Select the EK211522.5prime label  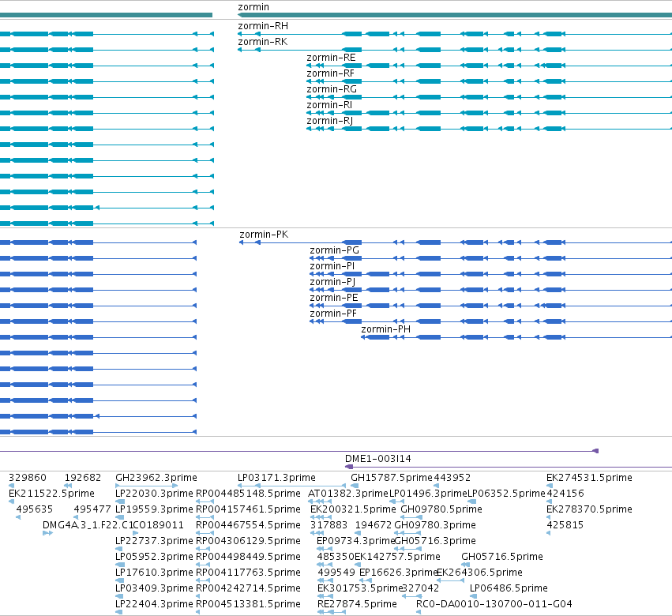tap(51, 494)
